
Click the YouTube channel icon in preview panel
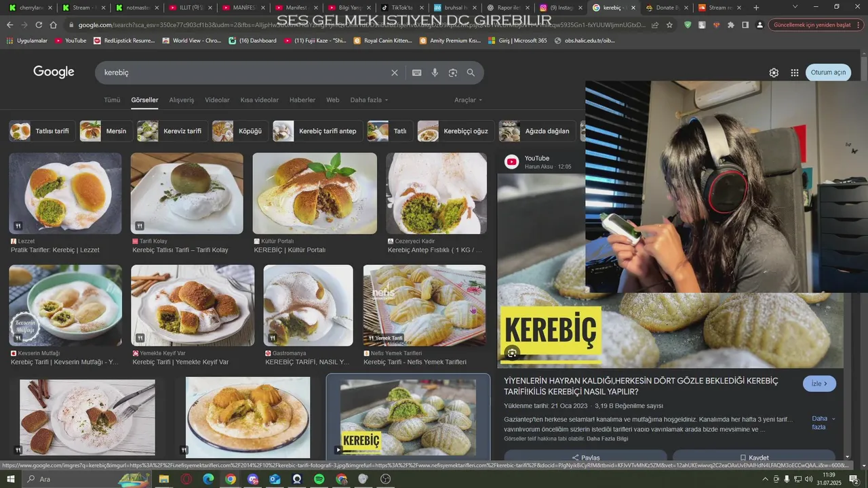click(x=512, y=161)
